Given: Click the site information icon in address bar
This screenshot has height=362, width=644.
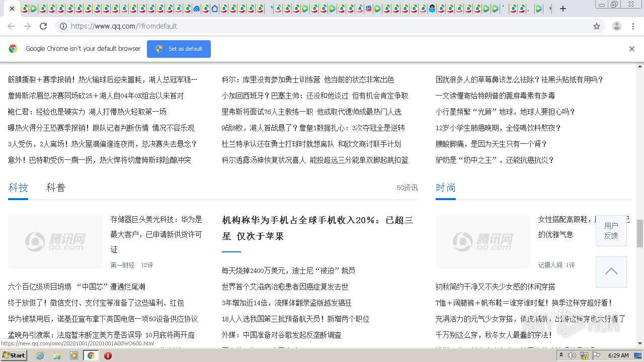Looking at the screenshot, I should pyautogui.click(x=63, y=26).
